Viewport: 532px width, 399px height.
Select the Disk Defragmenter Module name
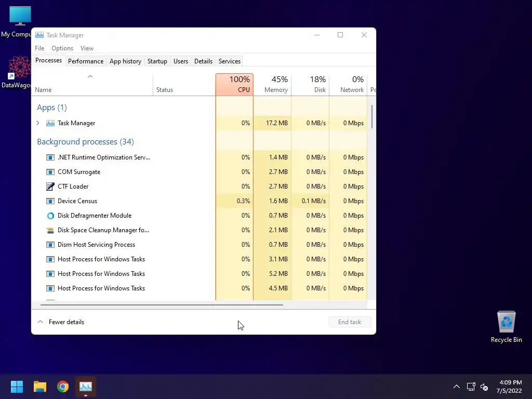[95, 216]
